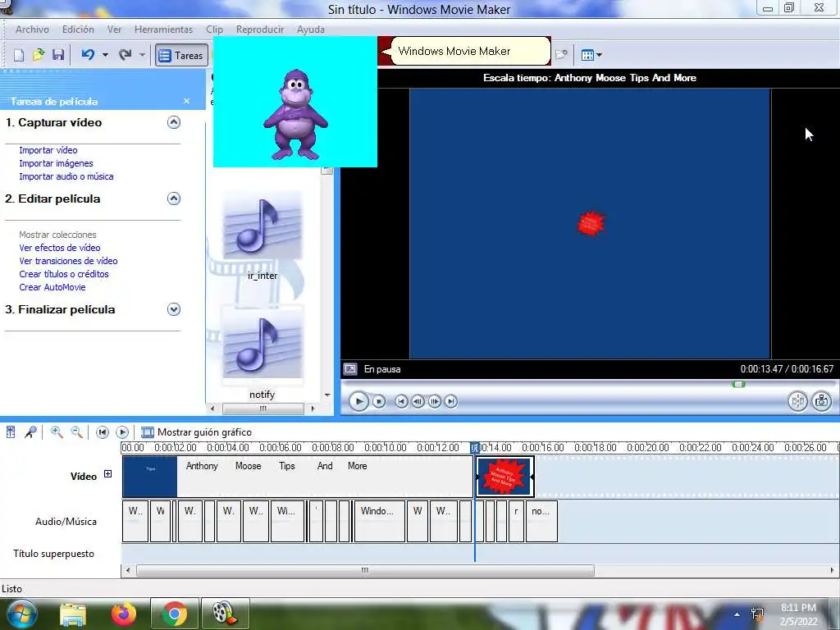Click Crear títulos o créditos
The height and width of the screenshot is (630, 840).
[64, 274]
